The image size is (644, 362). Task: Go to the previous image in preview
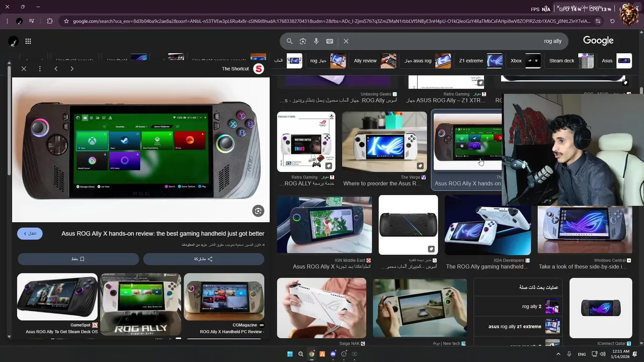click(x=56, y=68)
